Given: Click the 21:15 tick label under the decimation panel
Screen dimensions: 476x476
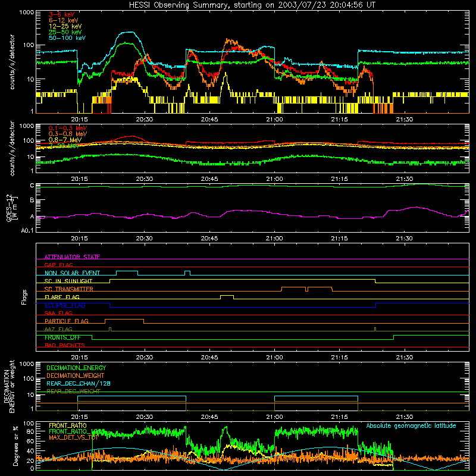Looking at the screenshot, I should 339,417.
